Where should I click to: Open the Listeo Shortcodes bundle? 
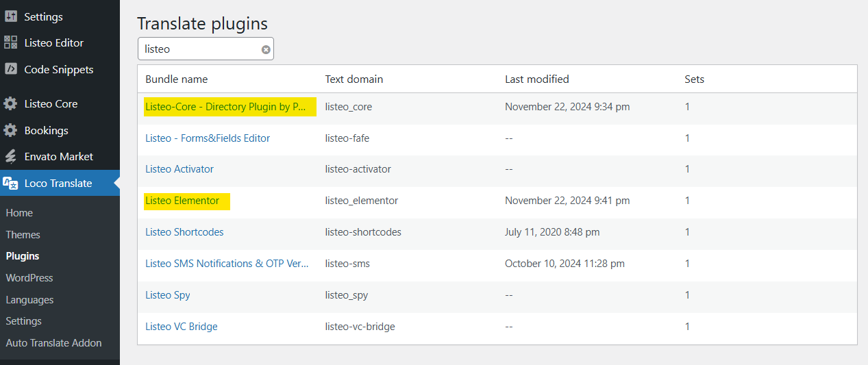(x=184, y=232)
